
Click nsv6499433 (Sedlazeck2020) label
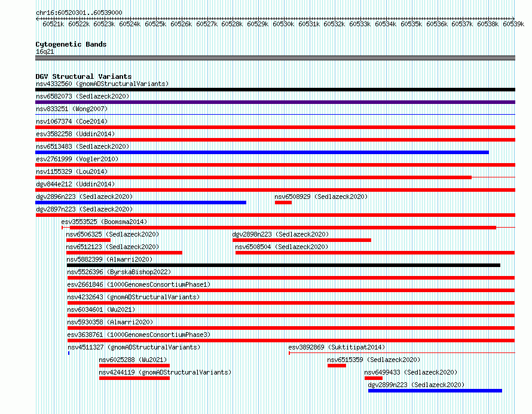[x=411, y=372]
